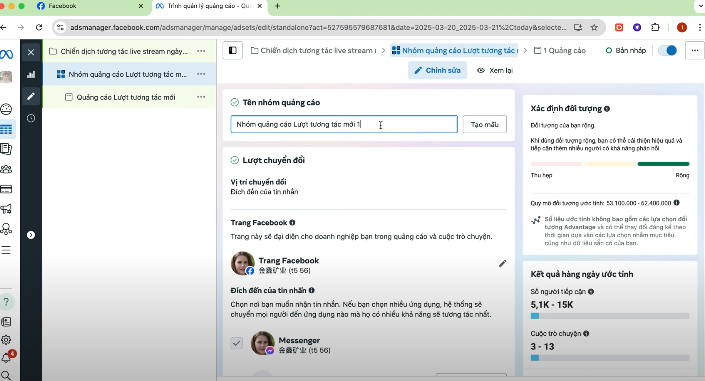Open the red browser extension icon
The height and width of the screenshot is (381, 705).
(x=619, y=27)
